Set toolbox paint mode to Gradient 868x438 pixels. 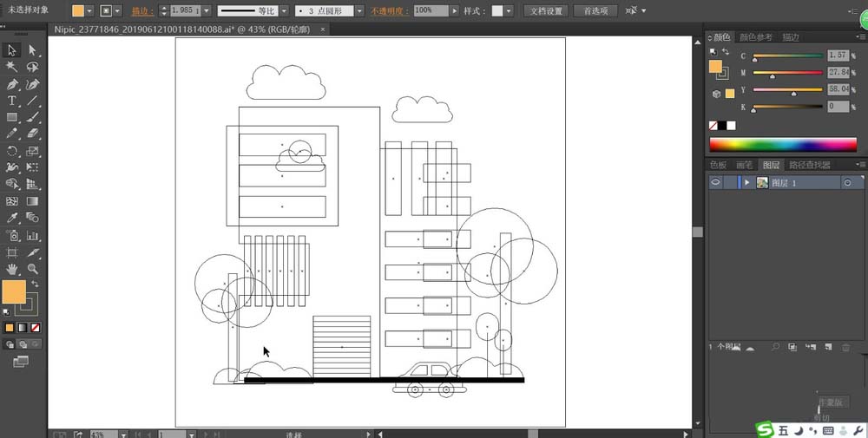coord(23,328)
